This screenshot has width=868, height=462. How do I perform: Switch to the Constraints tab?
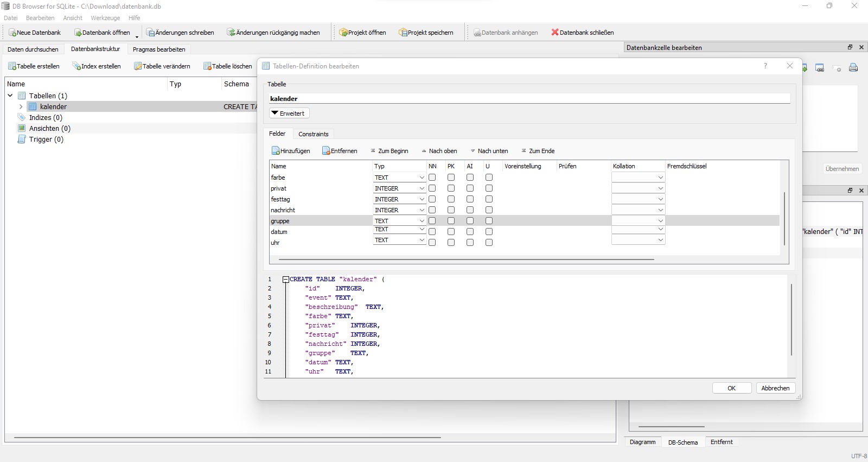[x=313, y=134]
